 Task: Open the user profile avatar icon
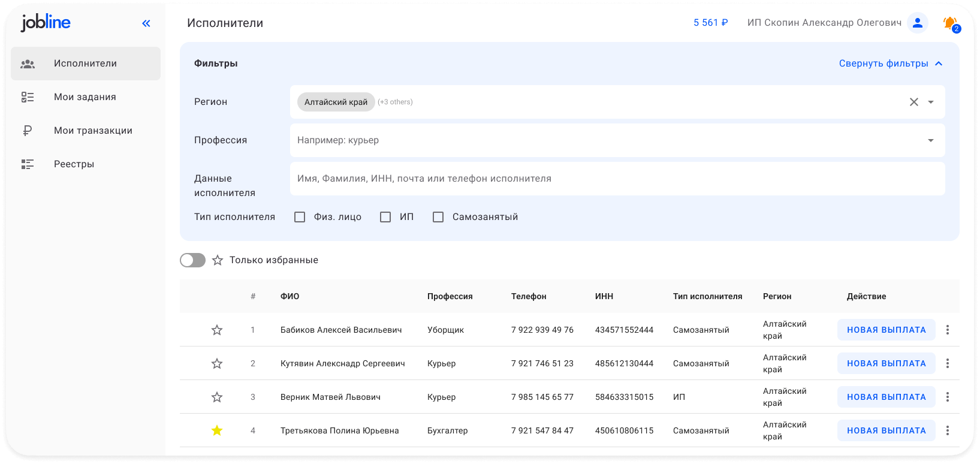(918, 23)
